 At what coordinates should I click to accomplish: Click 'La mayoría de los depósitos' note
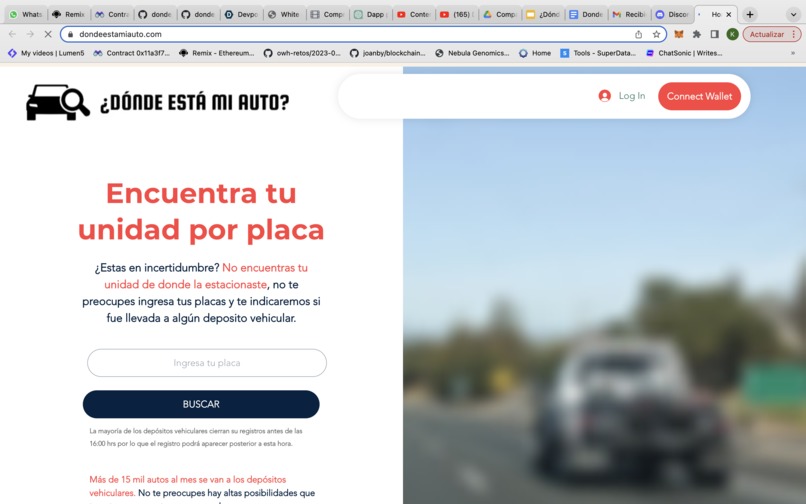click(195, 437)
